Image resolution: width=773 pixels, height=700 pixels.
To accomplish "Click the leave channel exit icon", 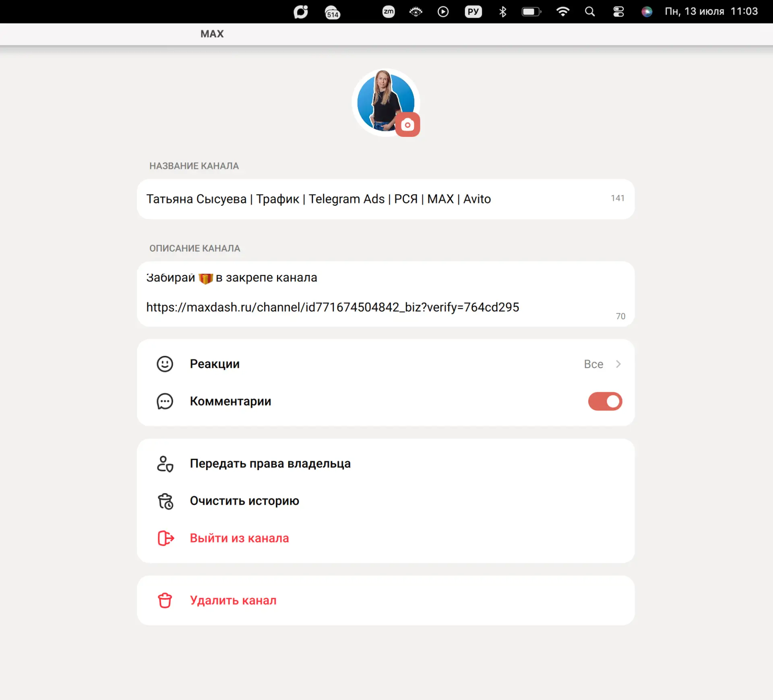I will [x=165, y=538].
